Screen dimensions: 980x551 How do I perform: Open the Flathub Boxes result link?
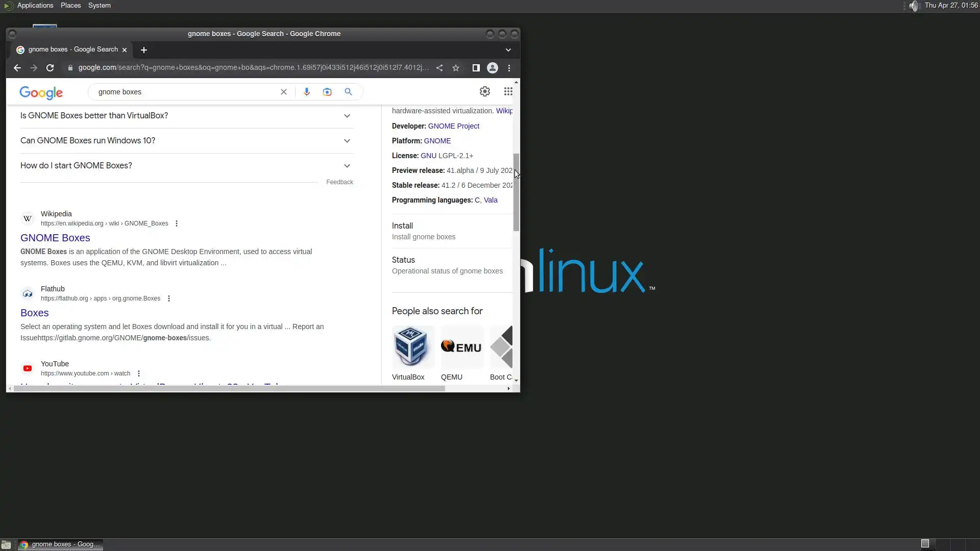pyautogui.click(x=34, y=313)
